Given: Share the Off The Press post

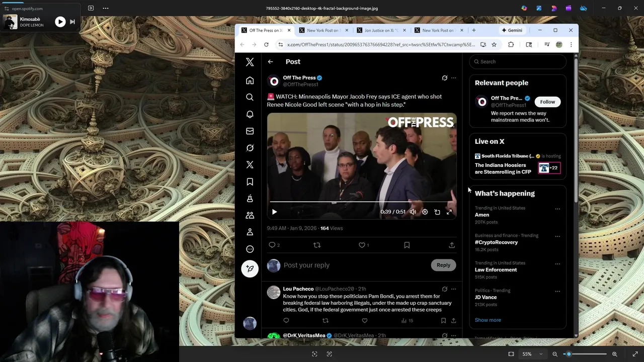Looking at the screenshot, I should point(452,245).
